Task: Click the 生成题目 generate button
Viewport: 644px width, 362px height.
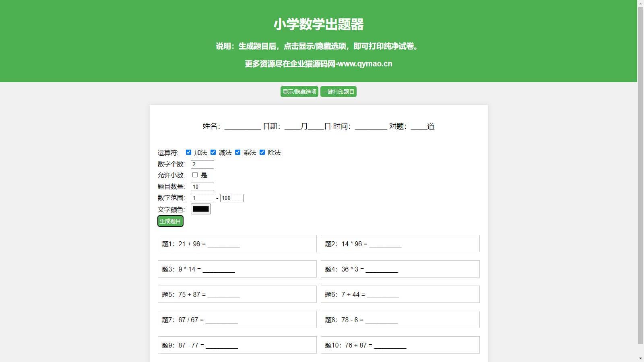Action: (x=170, y=221)
